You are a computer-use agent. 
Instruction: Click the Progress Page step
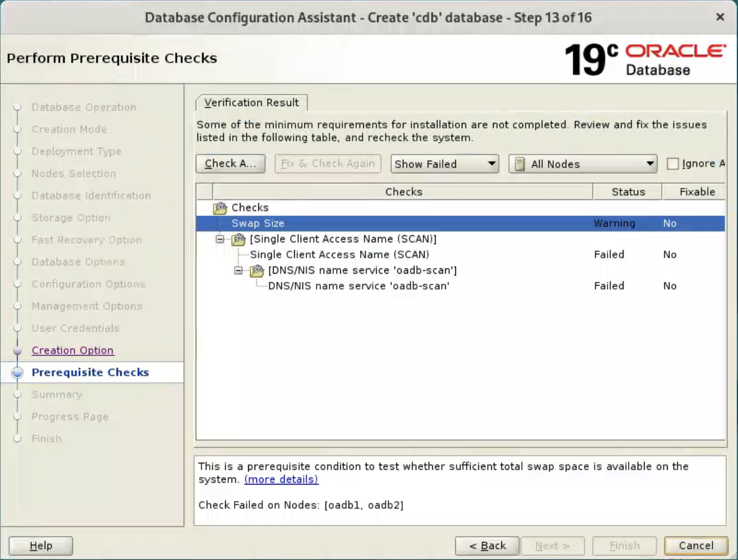coord(70,417)
